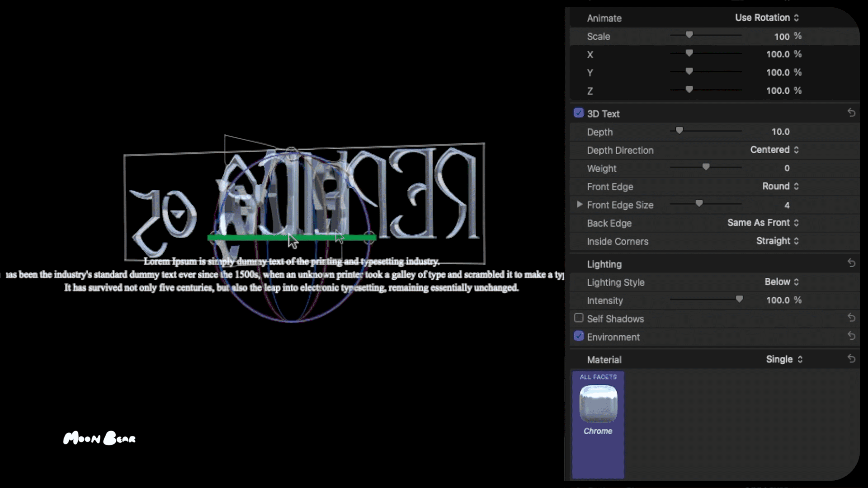Click the Chrome material preview icon
Screen dimensions: 868x488
pyautogui.click(x=598, y=404)
